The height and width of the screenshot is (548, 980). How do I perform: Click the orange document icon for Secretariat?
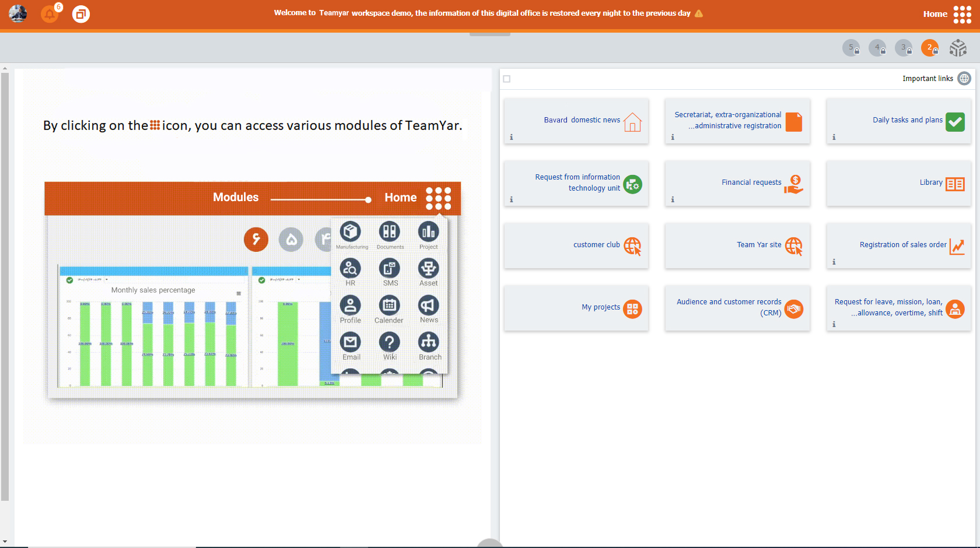[x=794, y=122]
